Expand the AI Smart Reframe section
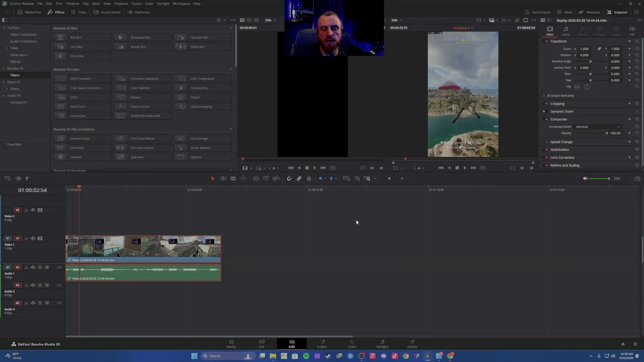 click(x=544, y=96)
